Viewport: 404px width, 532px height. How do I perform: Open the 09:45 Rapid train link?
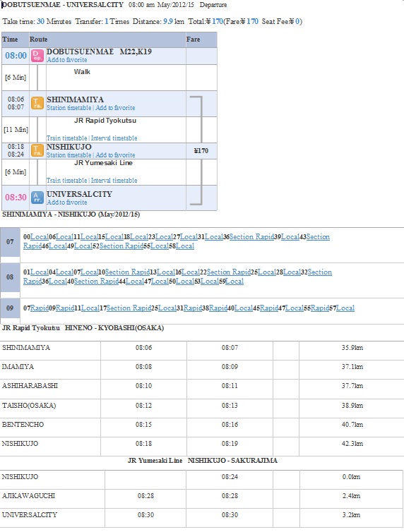coord(269,308)
